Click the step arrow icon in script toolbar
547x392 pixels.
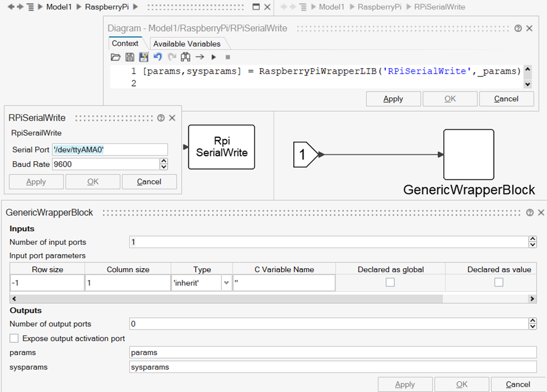point(200,57)
